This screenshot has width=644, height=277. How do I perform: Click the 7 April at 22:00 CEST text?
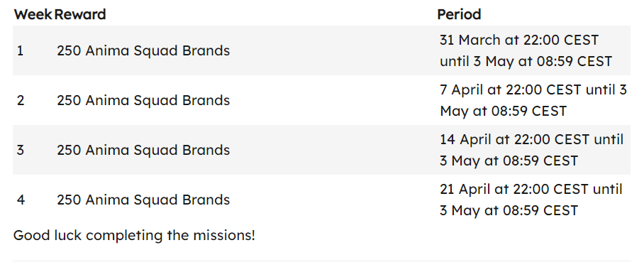(x=511, y=89)
